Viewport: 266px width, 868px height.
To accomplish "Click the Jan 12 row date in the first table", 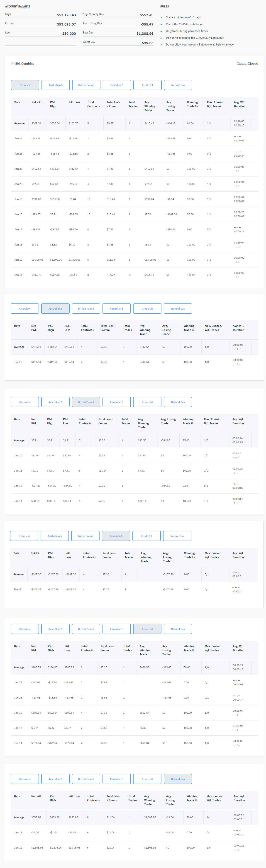I will [x=18, y=260].
